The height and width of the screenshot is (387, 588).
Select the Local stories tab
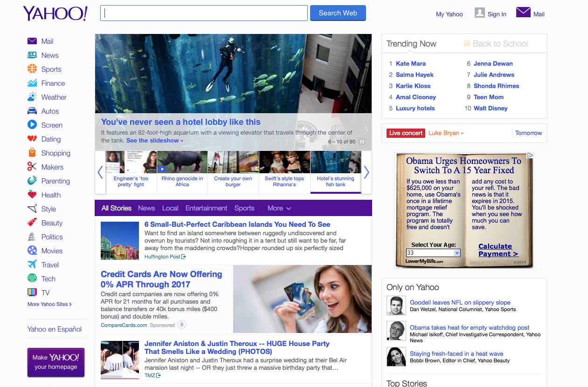[x=170, y=208]
